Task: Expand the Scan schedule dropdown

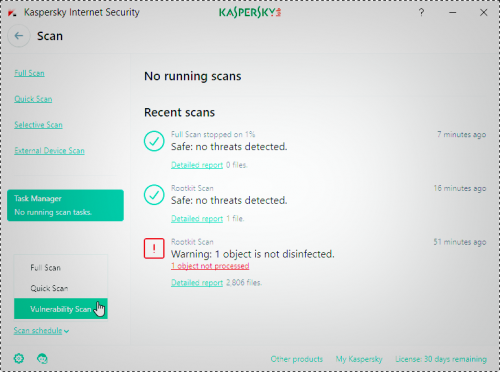Action: (41, 331)
